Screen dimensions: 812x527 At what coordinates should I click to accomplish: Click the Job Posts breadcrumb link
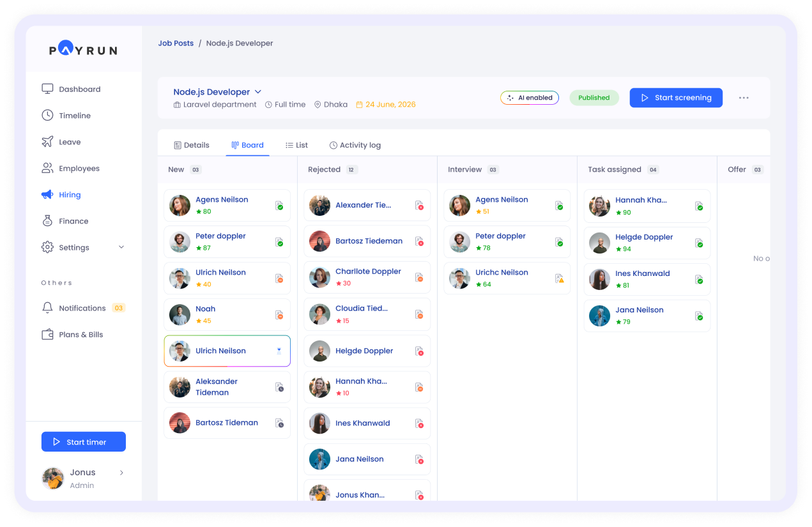click(x=176, y=43)
